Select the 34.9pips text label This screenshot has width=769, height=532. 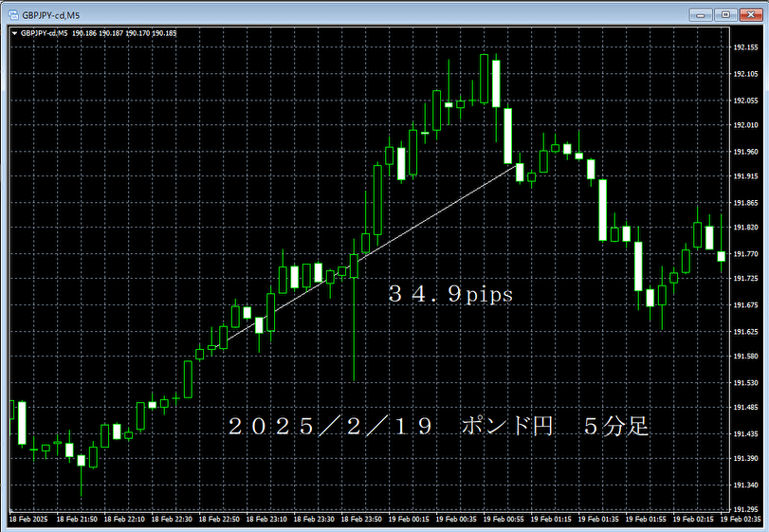click(x=450, y=294)
